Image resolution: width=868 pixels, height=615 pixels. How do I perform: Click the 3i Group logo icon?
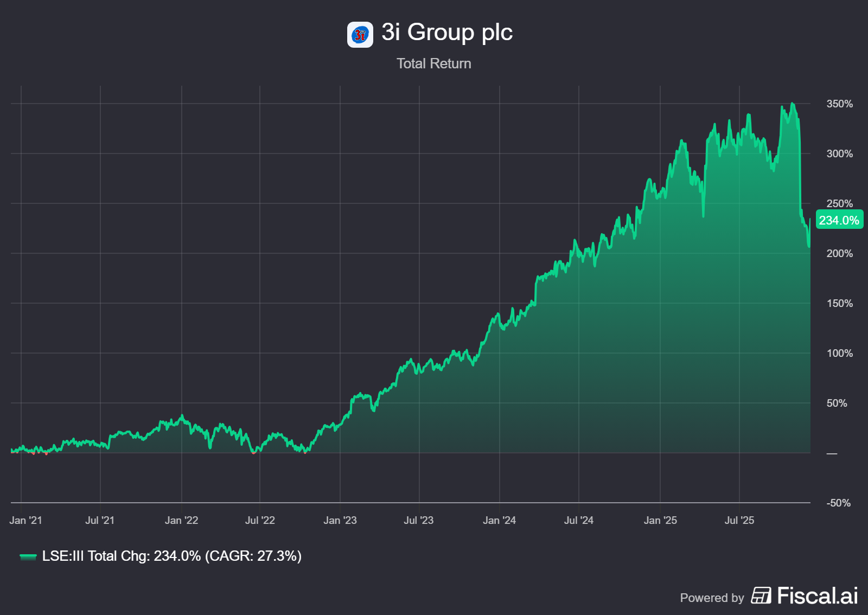pyautogui.click(x=360, y=35)
